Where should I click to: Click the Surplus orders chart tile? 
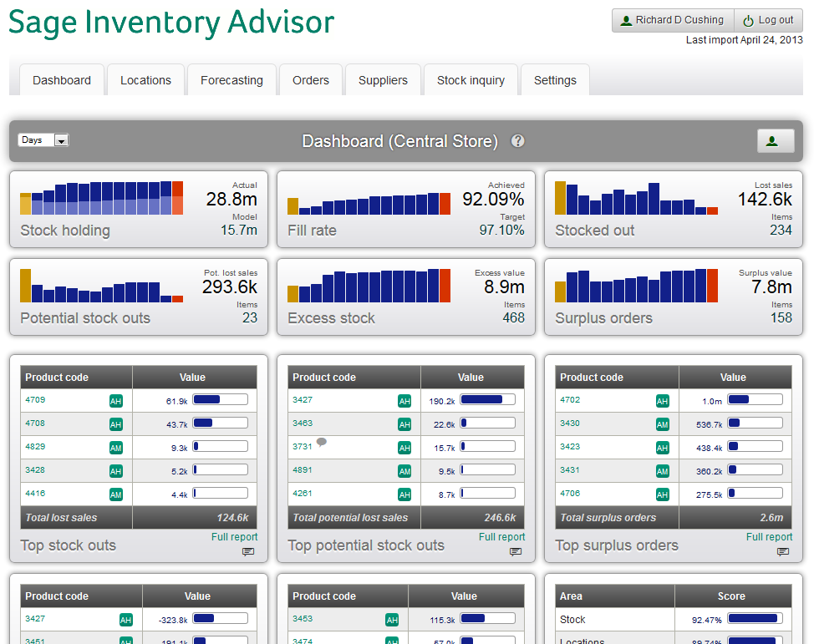click(x=674, y=297)
